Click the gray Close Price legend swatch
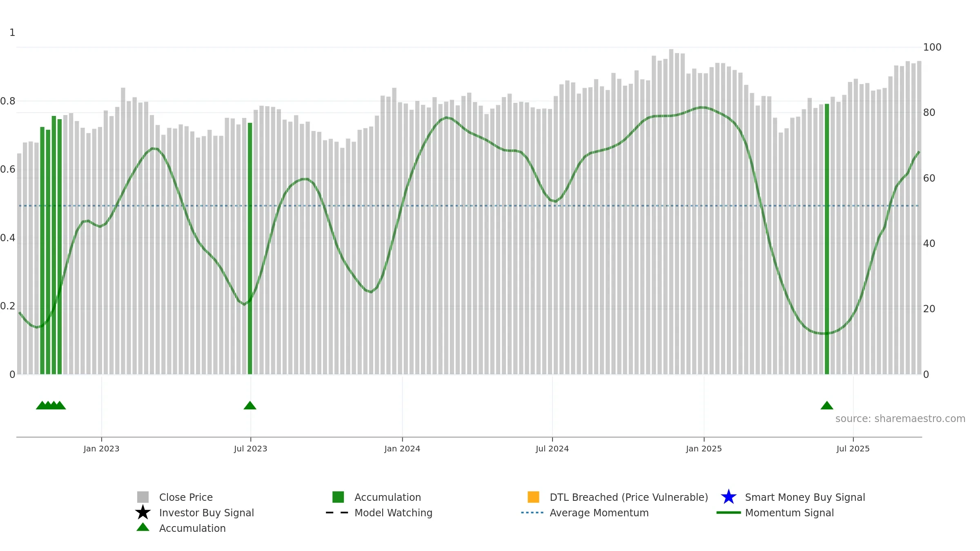Image resolution: width=980 pixels, height=551 pixels. pyautogui.click(x=143, y=497)
